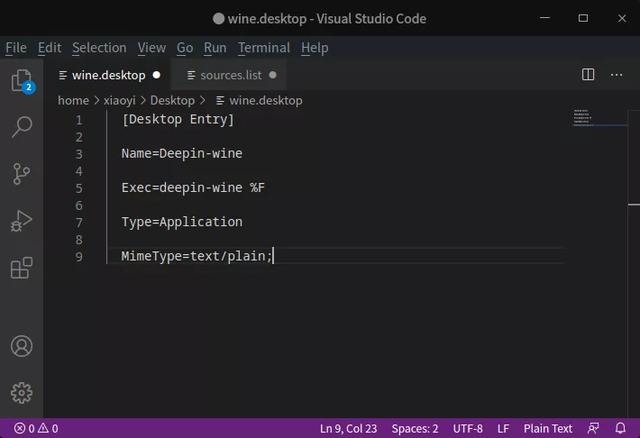Maximize the Visual Studio Code window

583,18
